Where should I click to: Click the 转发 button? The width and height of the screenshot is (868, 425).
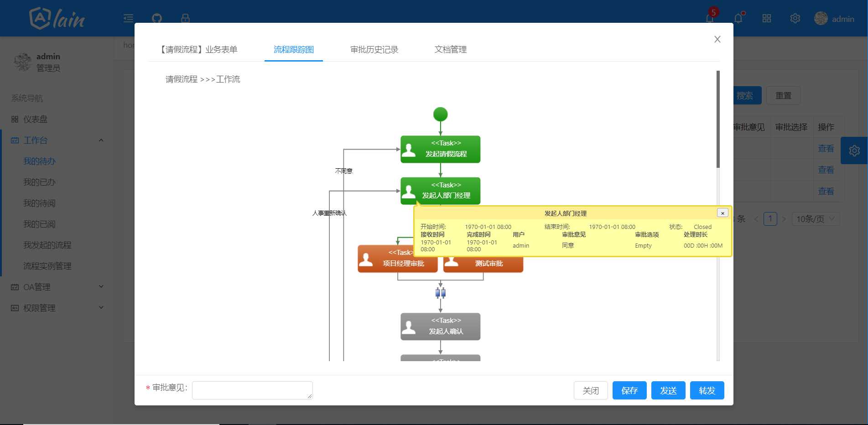[707, 390]
